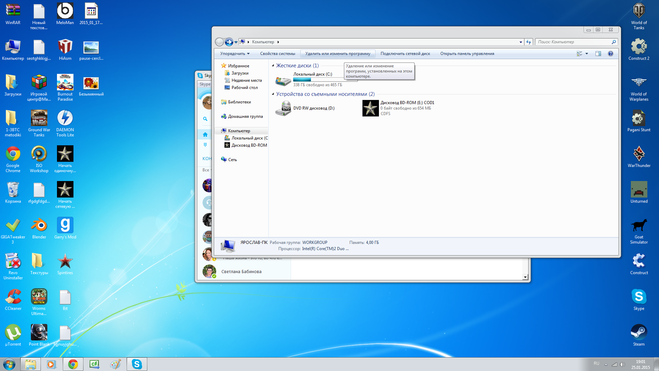Open recent pages arrow beside Forward button

pos(236,42)
